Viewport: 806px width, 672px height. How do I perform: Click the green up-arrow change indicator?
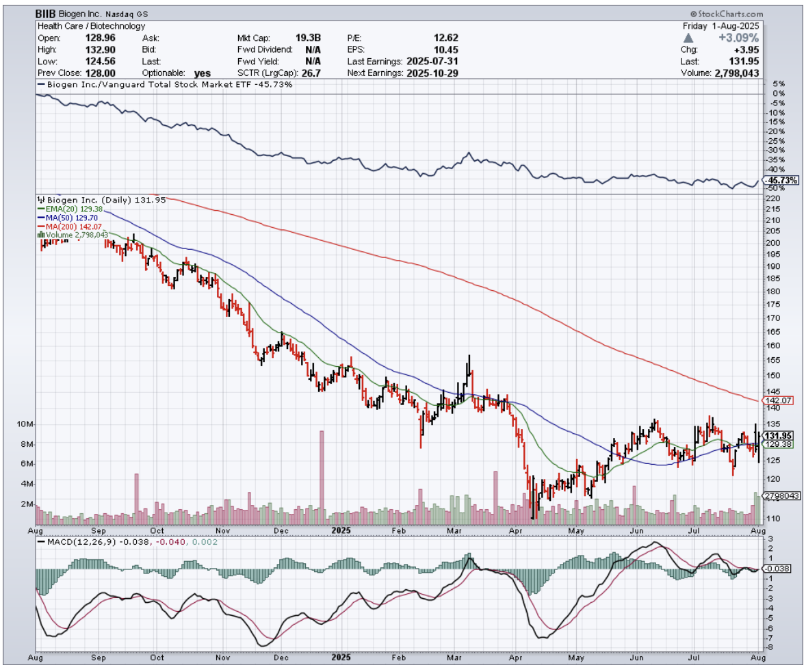click(690, 38)
